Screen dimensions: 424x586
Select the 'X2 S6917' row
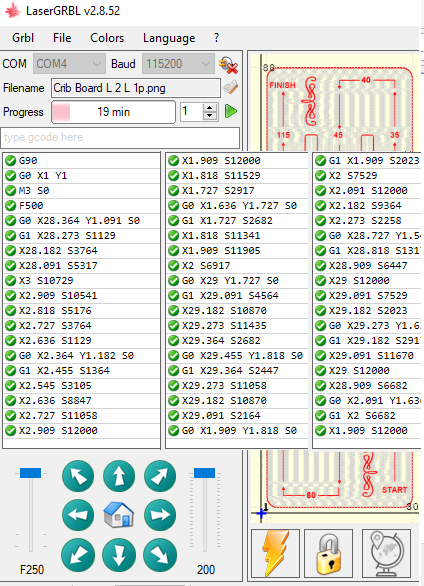(237, 266)
